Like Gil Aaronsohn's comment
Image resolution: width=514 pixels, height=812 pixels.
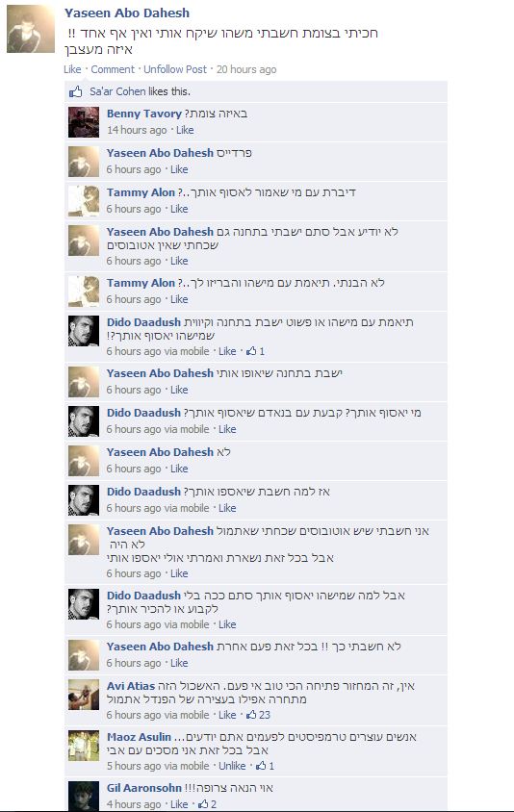point(179,804)
